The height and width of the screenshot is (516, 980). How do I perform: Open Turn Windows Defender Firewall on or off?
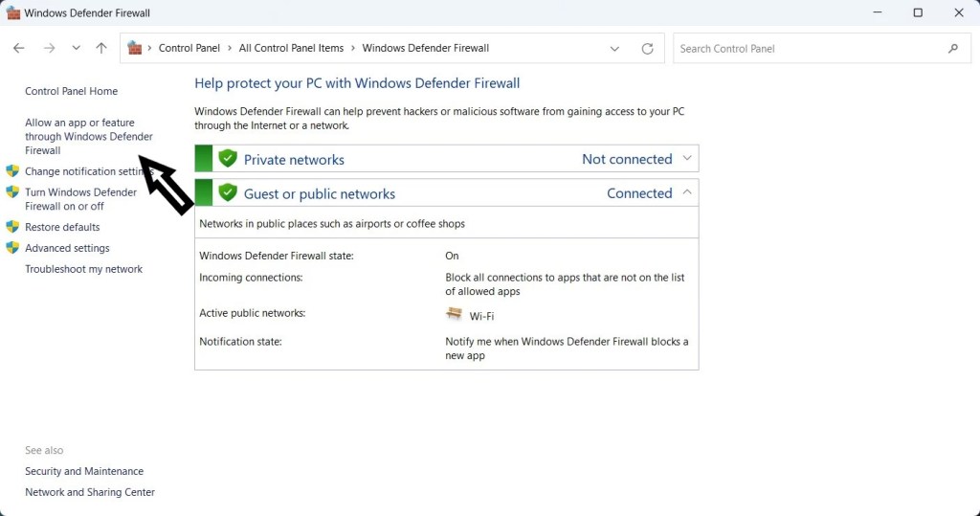click(x=80, y=199)
